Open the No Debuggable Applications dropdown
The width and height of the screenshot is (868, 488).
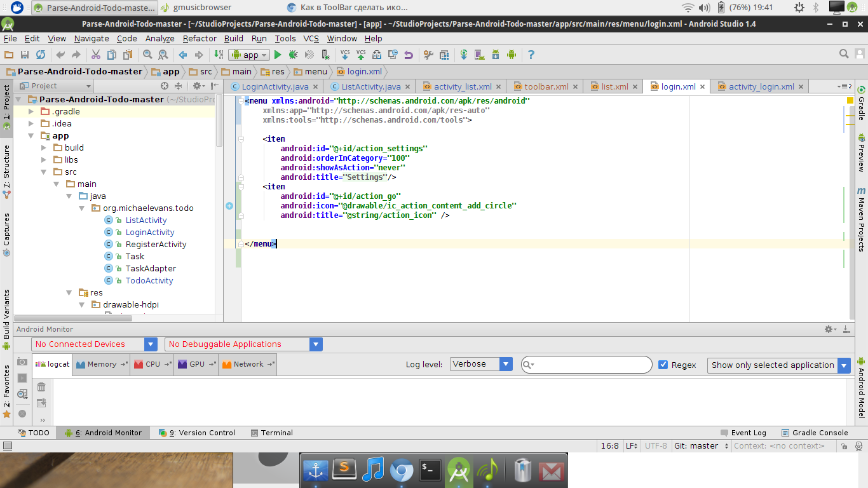(243, 344)
